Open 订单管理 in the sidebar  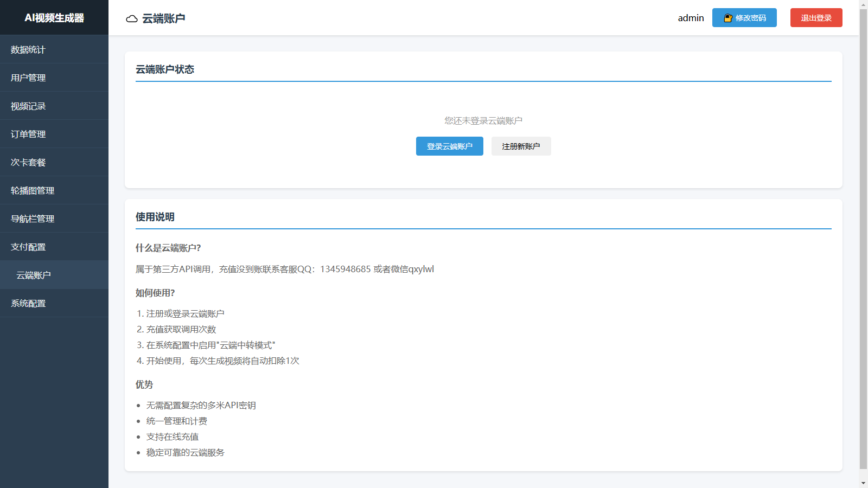[28, 134]
